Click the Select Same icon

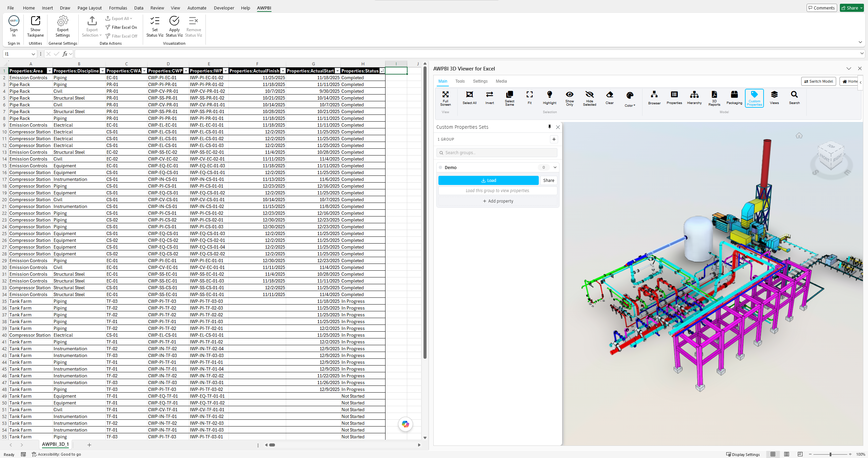point(510,95)
